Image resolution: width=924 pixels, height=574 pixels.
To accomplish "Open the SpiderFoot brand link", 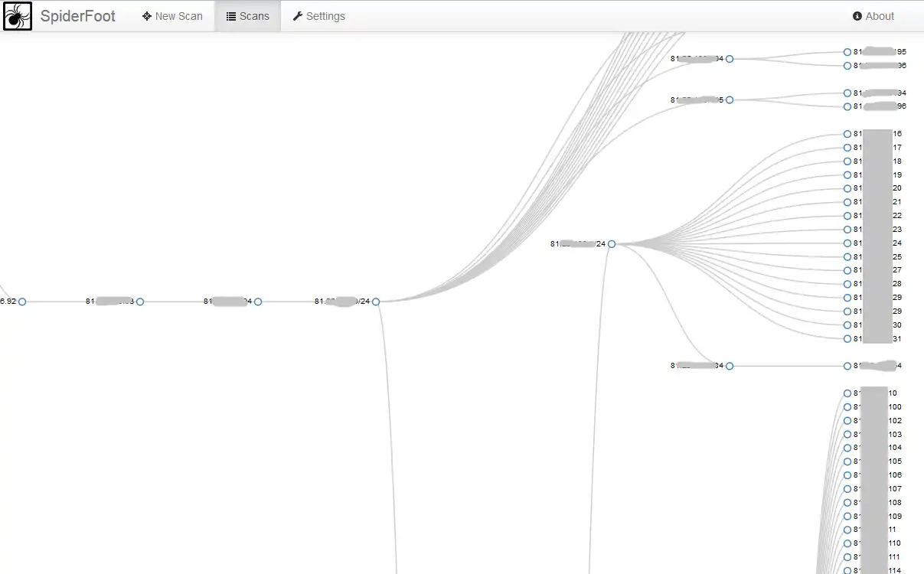I will click(77, 16).
